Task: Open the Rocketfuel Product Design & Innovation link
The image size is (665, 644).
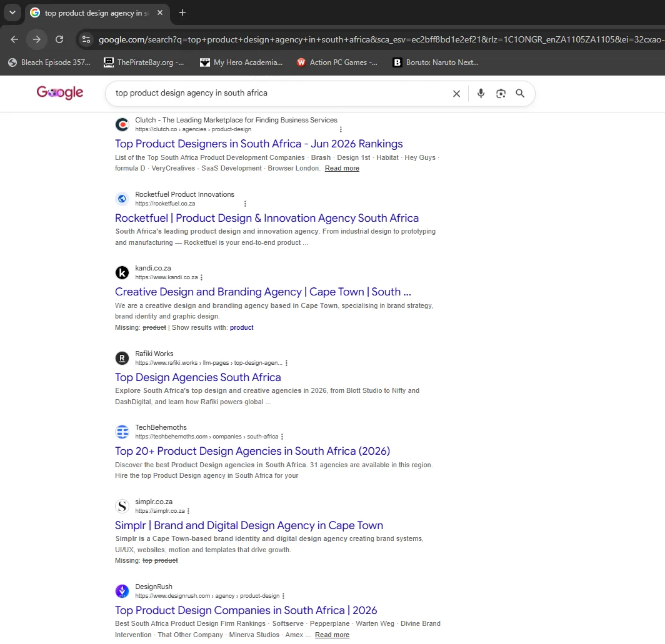Action: [267, 218]
